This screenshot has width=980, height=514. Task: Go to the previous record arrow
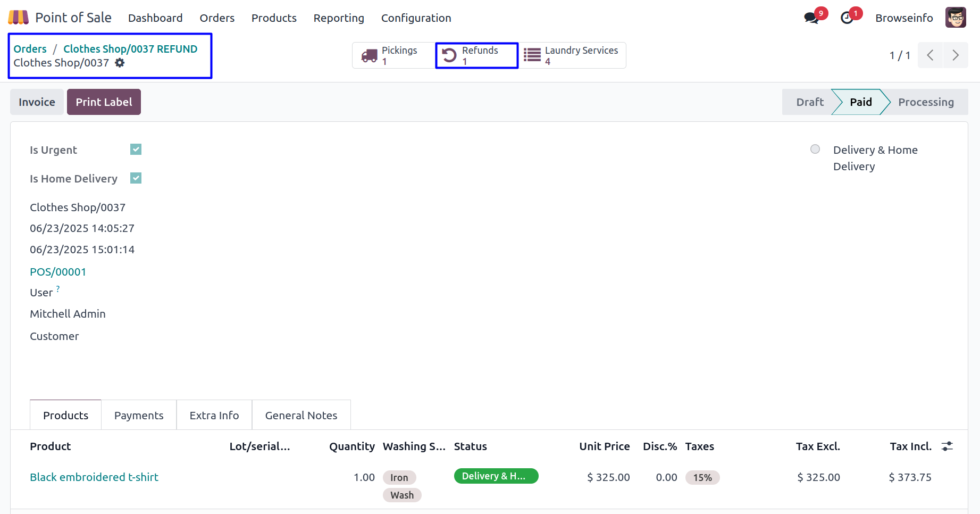pos(930,55)
